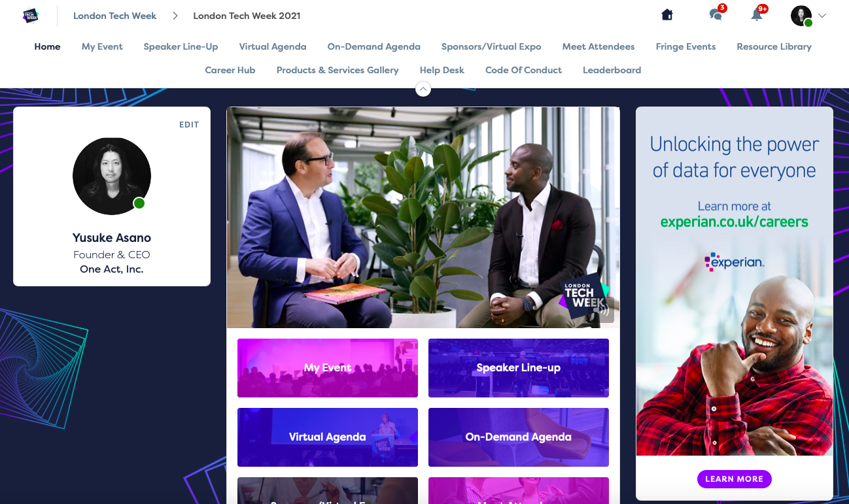Open the Career Hub
849x504 pixels.
pyautogui.click(x=230, y=70)
